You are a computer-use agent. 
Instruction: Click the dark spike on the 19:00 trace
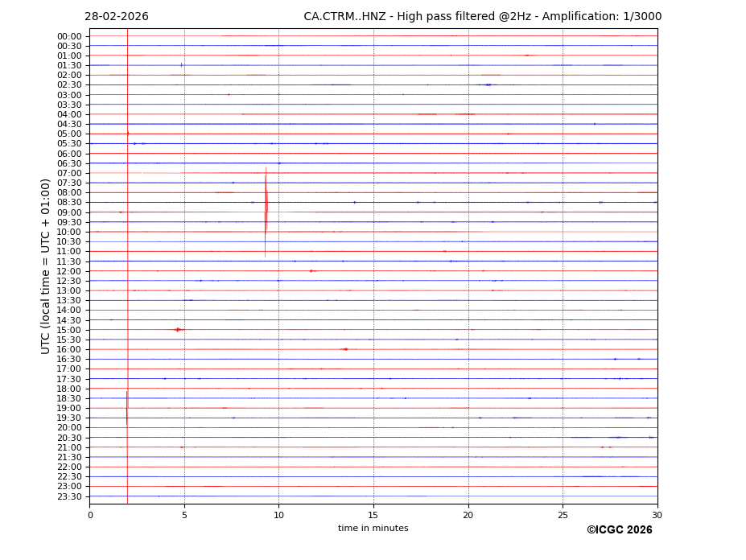[x=126, y=409]
